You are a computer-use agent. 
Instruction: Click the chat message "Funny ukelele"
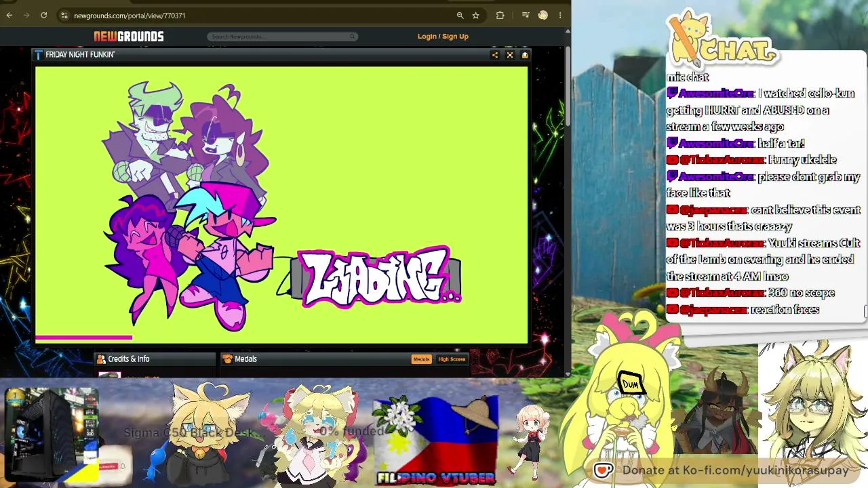pos(803,160)
